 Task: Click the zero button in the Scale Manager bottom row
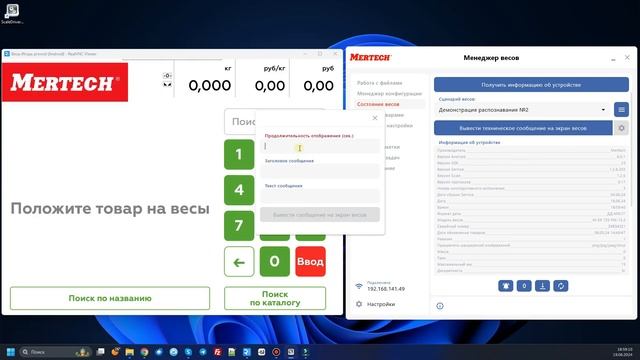pyautogui.click(x=524, y=286)
